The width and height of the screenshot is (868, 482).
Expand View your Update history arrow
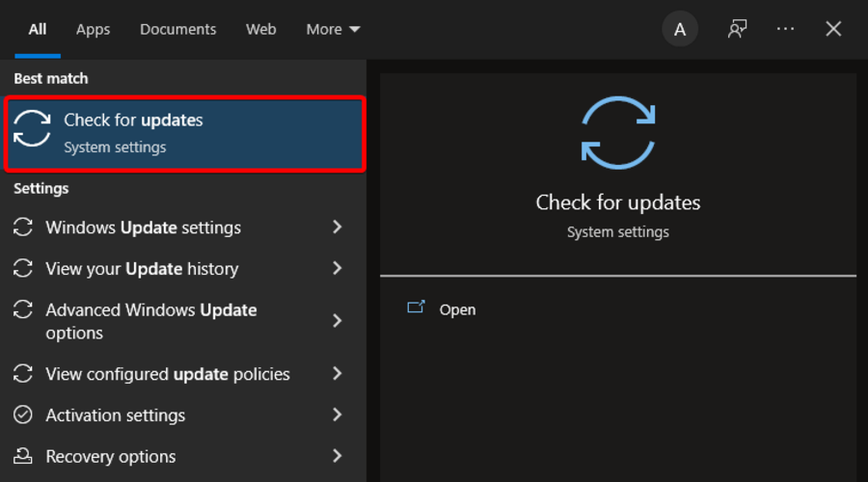pyautogui.click(x=338, y=269)
